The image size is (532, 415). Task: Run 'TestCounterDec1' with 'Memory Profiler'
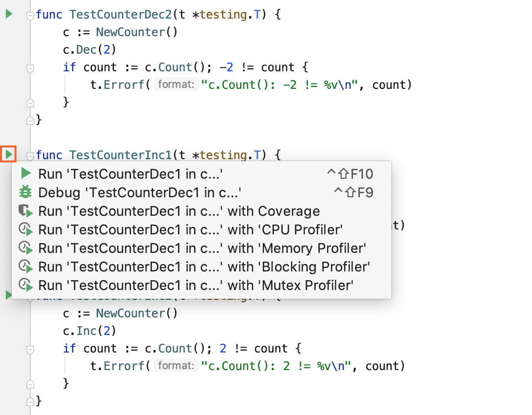pos(202,249)
